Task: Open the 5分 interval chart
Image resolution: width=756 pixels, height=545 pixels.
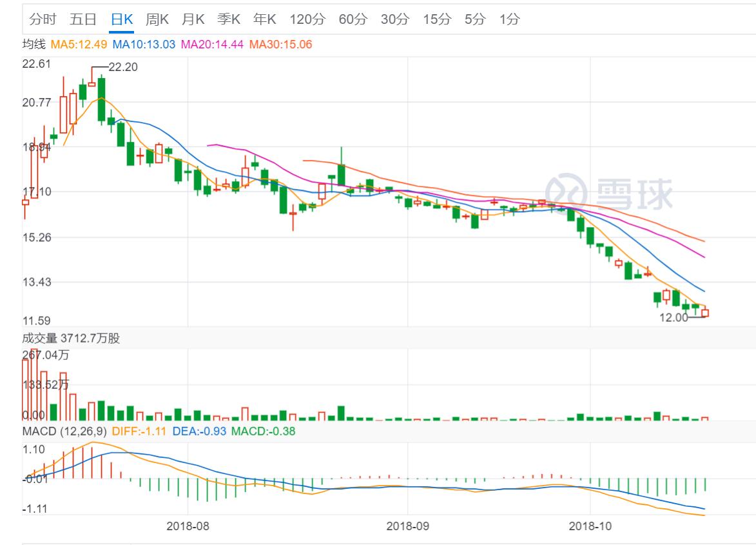Action: (474, 19)
